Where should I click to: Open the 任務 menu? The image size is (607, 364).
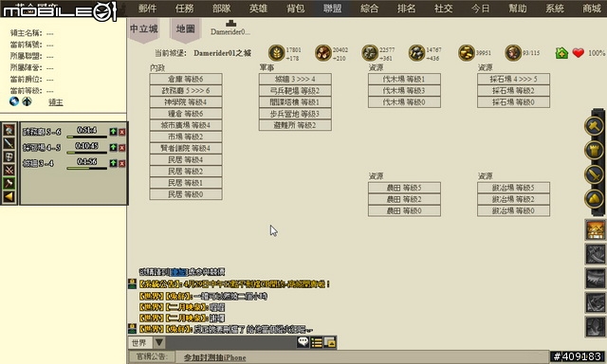185,9
